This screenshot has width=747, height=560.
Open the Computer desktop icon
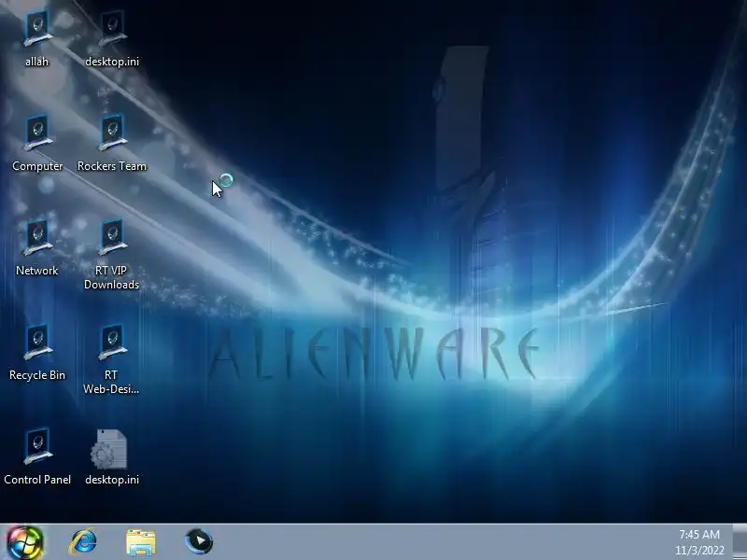click(37, 143)
